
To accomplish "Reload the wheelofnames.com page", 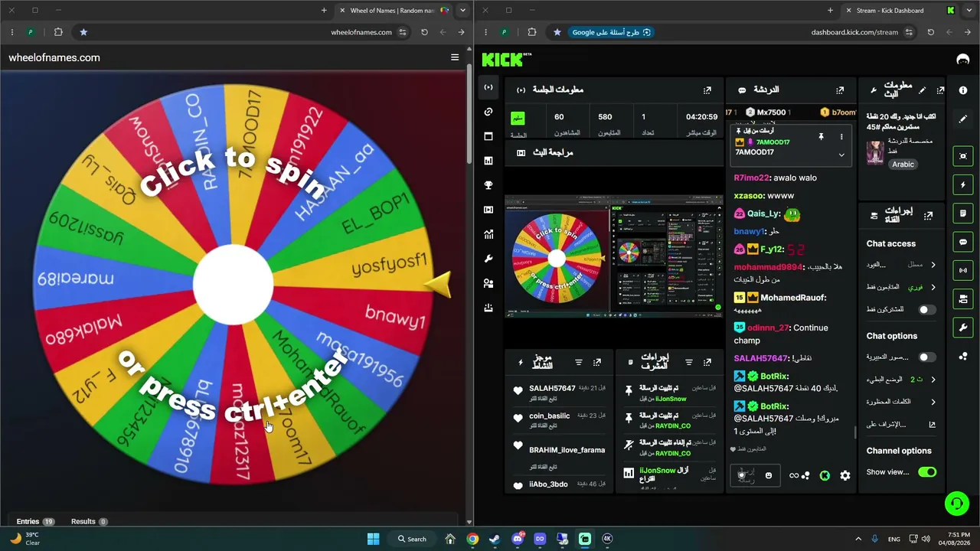I will click(424, 32).
